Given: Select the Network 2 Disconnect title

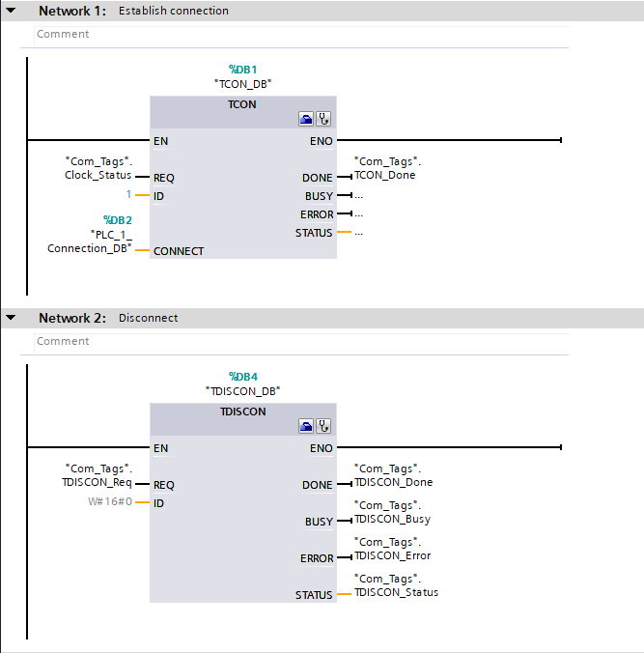Looking at the screenshot, I should 148,318.
